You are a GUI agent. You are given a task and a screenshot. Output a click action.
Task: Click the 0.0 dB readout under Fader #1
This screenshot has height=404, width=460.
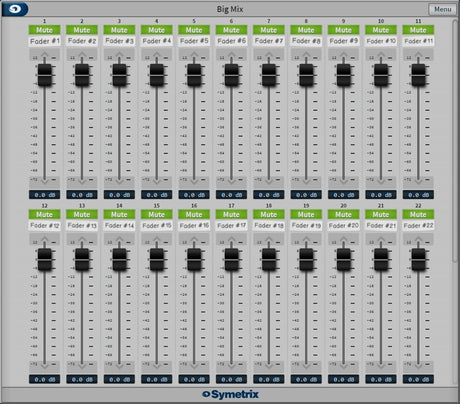click(44, 195)
